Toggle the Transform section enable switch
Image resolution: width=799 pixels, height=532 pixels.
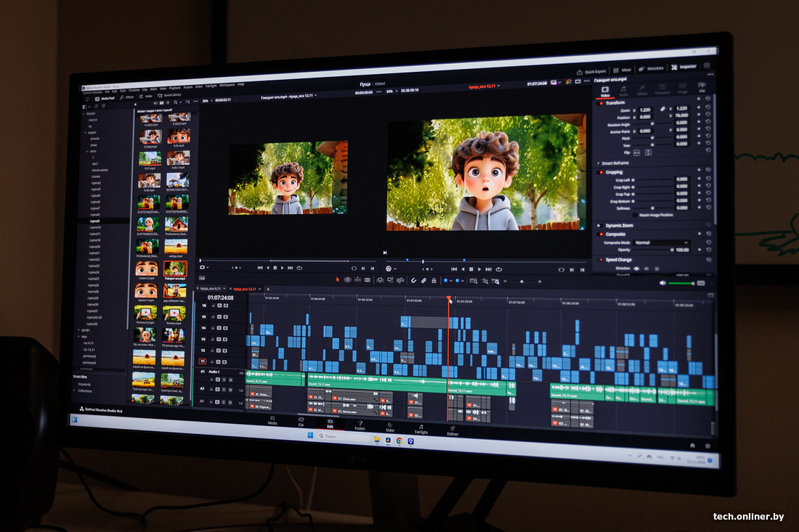(601, 103)
